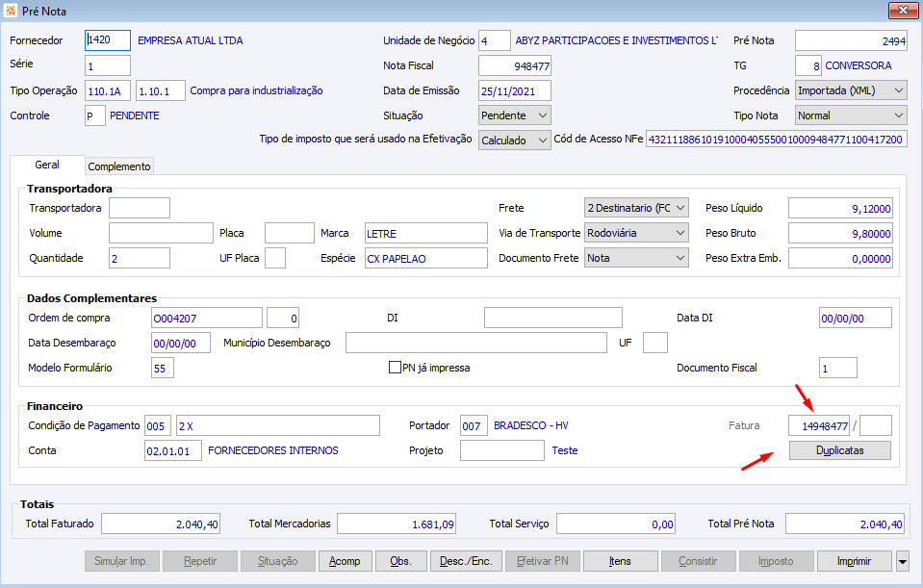923x588 pixels.
Task: Click the Volume field
Action: [x=161, y=233]
